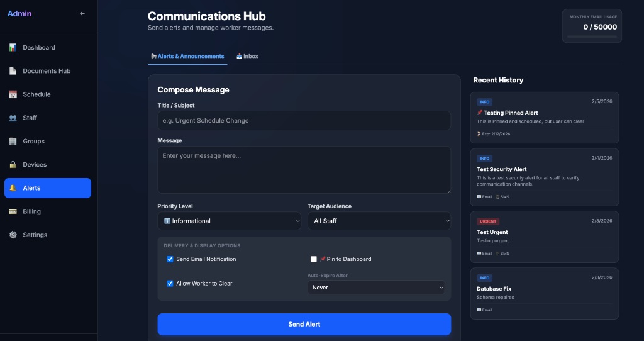Click the pushpin icon on Testing Pinned Alert
The height and width of the screenshot is (341, 644).
479,113
